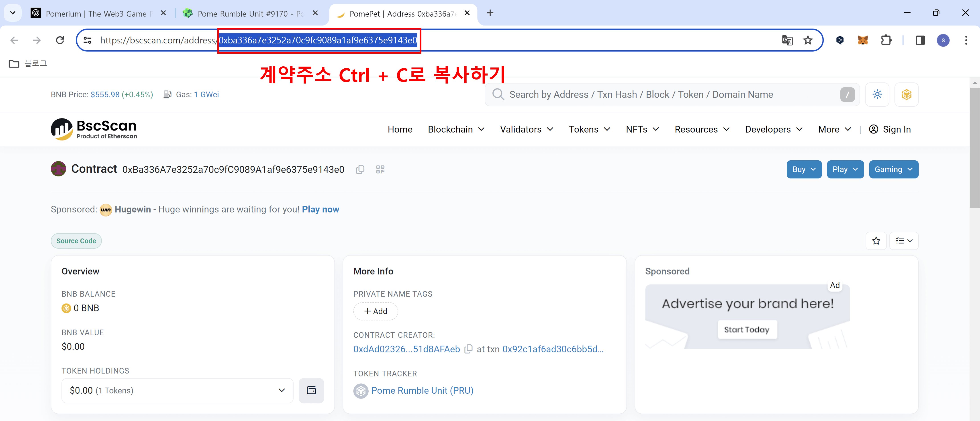Bookmark the page via address bar star
The width and height of the screenshot is (980, 421).
(808, 40)
